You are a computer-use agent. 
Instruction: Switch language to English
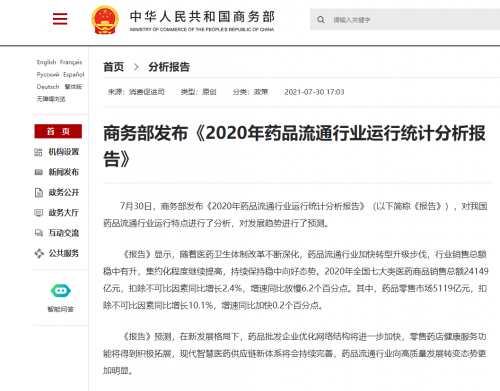pyautogui.click(x=46, y=62)
